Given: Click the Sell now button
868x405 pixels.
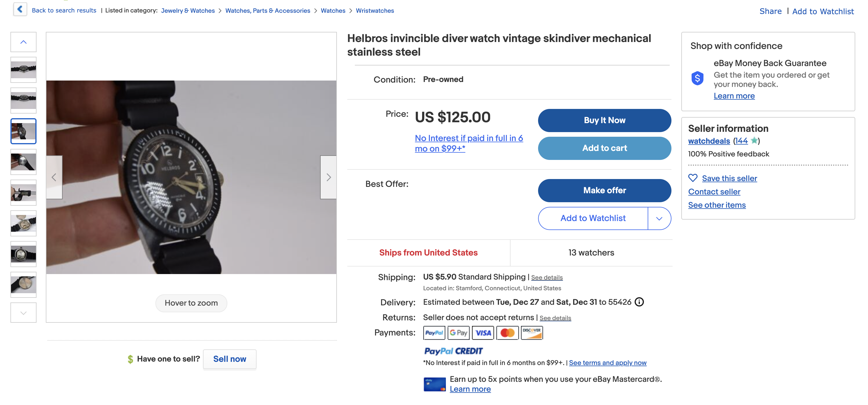Looking at the screenshot, I should pyautogui.click(x=230, y=359).
